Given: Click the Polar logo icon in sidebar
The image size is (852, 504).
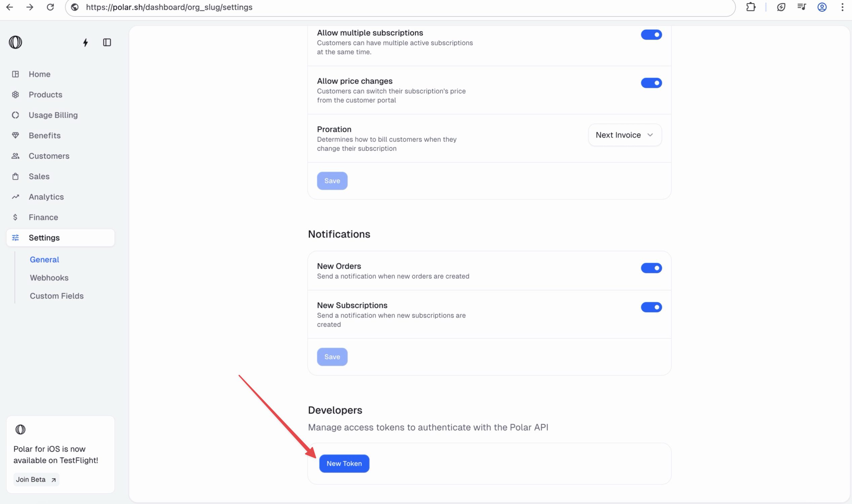Looking at the screenshot, I should pos(15,42).
